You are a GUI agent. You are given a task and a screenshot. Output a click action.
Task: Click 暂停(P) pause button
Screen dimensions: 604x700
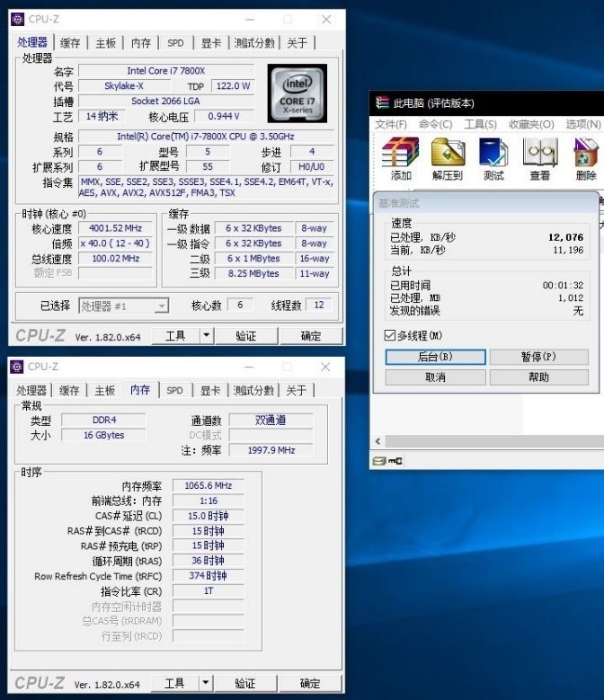coord(538,357)
